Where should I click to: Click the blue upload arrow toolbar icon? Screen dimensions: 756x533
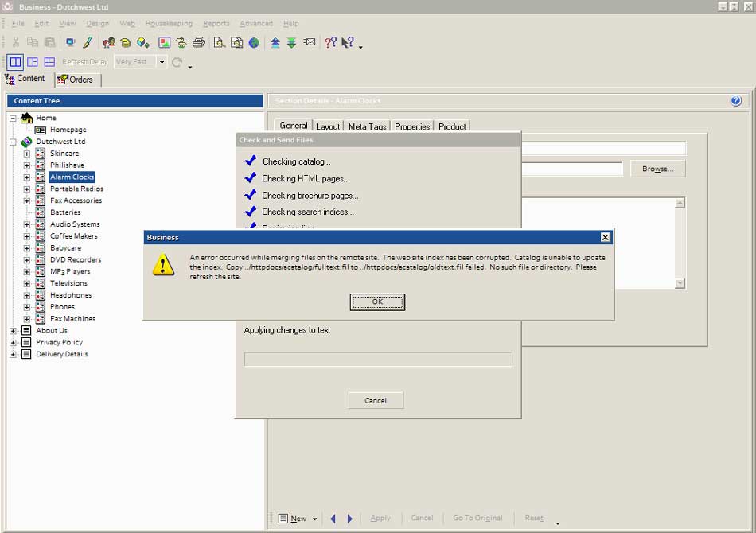(x=275, y=42)
